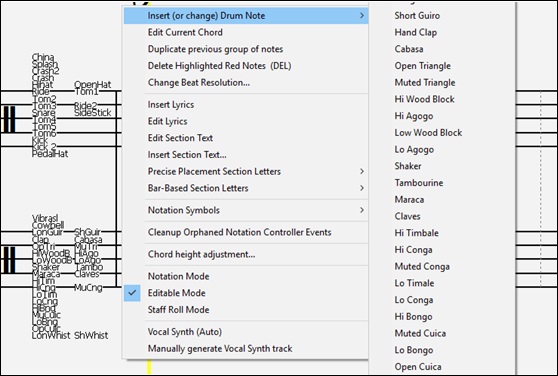Pick Tambourine from the drum list
Viewport: 558px width, 376px height.
click(418, 183)
